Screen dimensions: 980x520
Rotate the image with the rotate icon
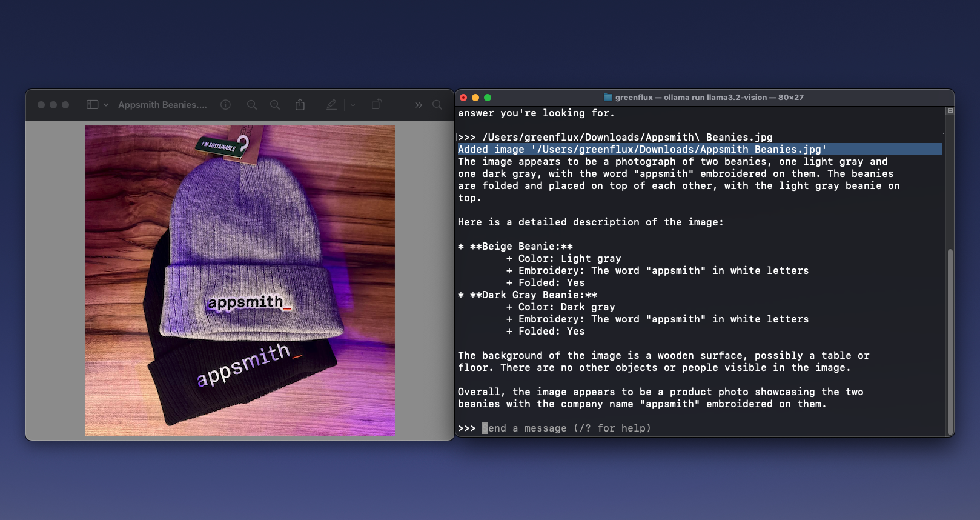coord(376,105)
